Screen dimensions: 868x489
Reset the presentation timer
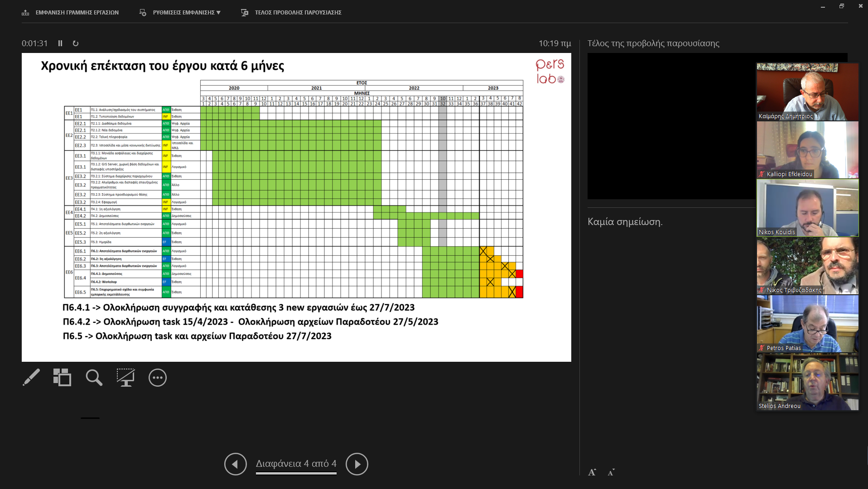(x=76, y=43)
